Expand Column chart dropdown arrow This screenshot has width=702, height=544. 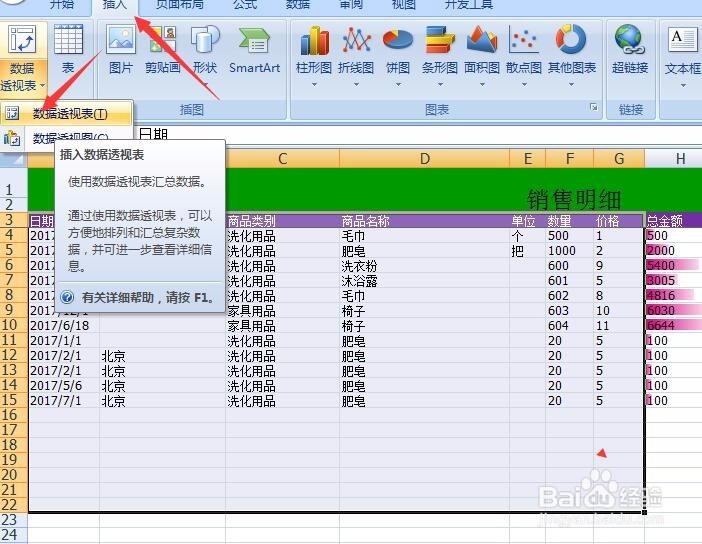click(x=314, y=85)
